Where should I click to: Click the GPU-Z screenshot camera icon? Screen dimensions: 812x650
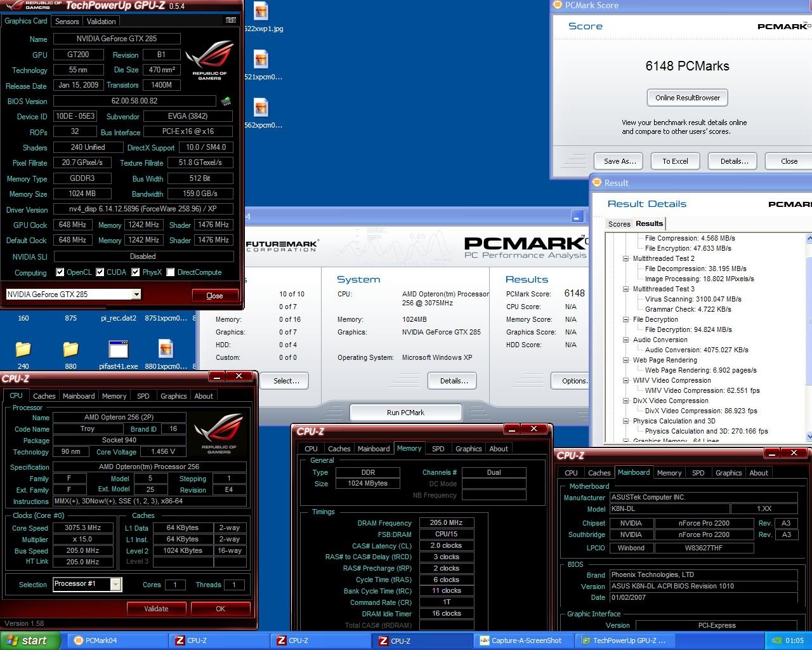231,20
